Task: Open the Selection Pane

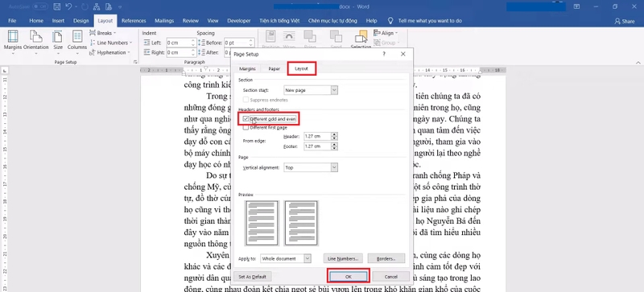Action: coord(361,40)
